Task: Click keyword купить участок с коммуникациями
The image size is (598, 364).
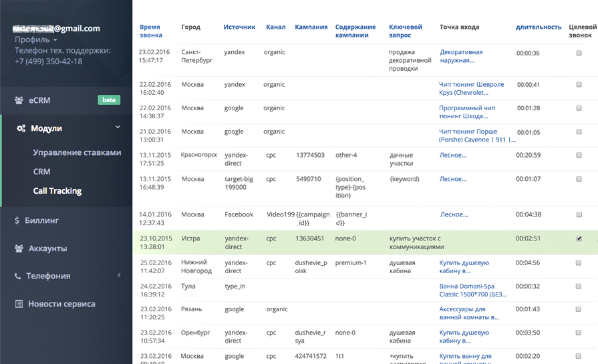Action: coord(416,243)
